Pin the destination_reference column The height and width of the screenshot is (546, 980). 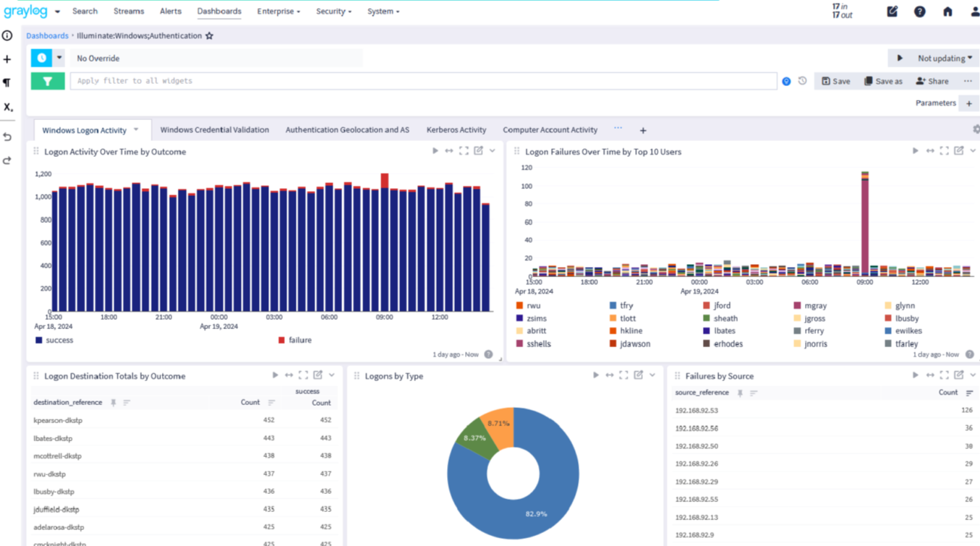click(114, 403)
